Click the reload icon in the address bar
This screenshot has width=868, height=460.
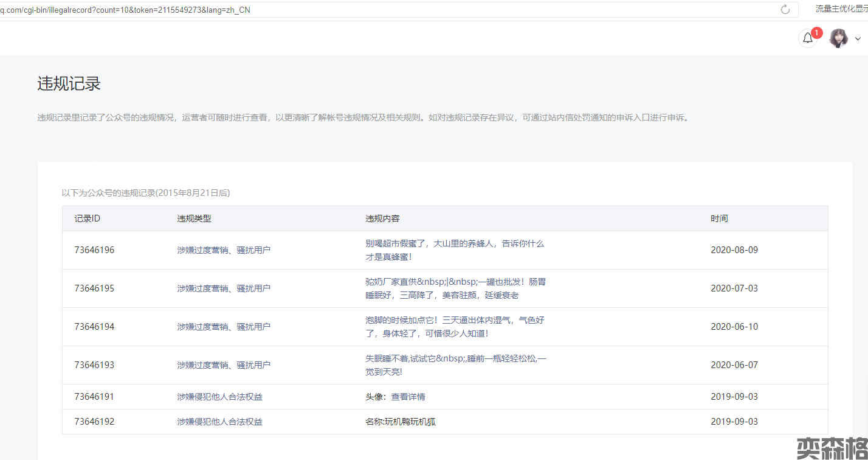[x=785, y=9]
